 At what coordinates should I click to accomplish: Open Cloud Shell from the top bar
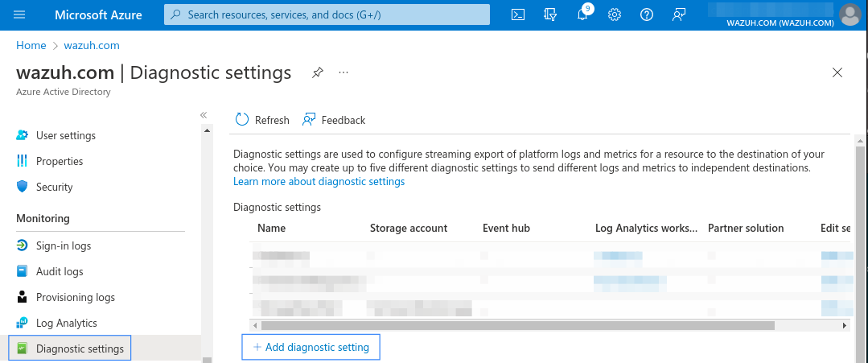[x=517, y=15]
